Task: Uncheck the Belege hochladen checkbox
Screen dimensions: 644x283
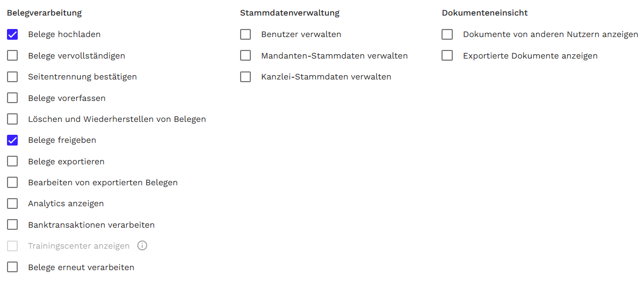Action: pyautogui.click(x=12, y=35)
